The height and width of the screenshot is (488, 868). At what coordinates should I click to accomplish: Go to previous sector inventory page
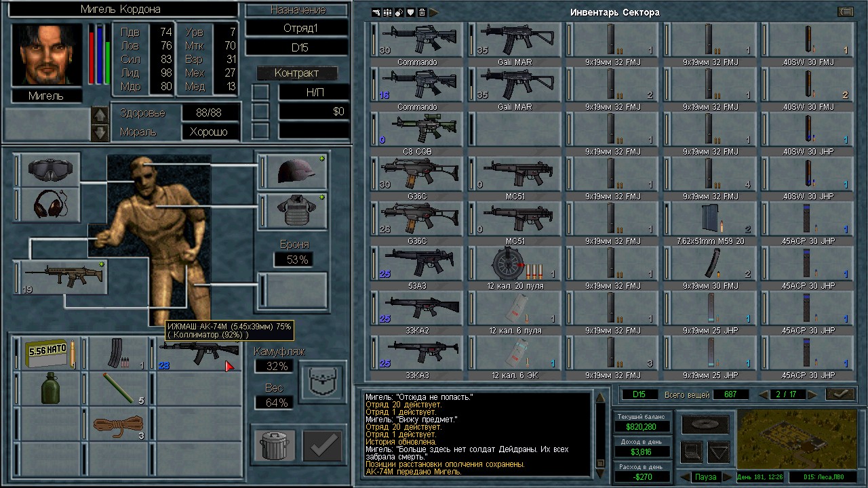click(x=764, y=394)
